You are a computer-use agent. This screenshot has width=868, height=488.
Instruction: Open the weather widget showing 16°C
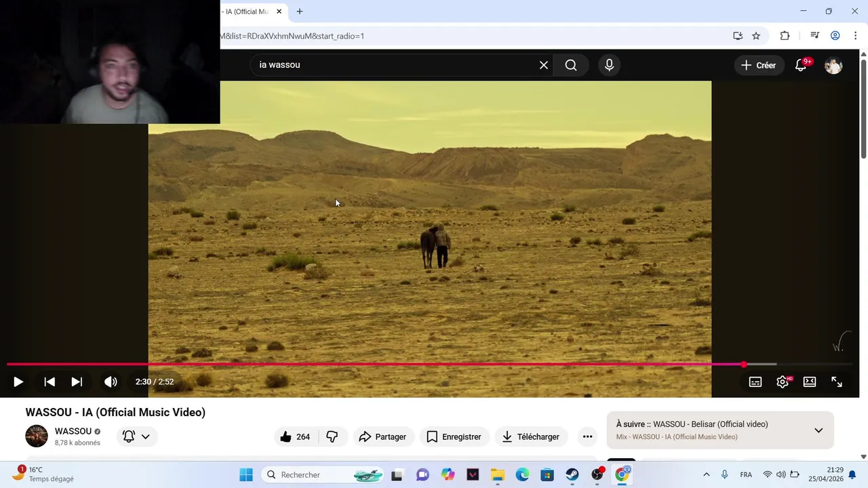pos(43,474)
